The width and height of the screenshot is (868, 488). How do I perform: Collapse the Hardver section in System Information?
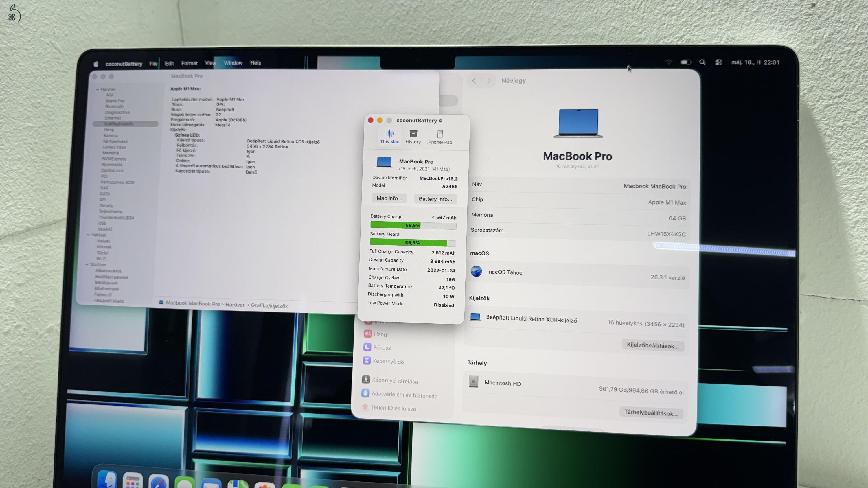tap(98, 89)
